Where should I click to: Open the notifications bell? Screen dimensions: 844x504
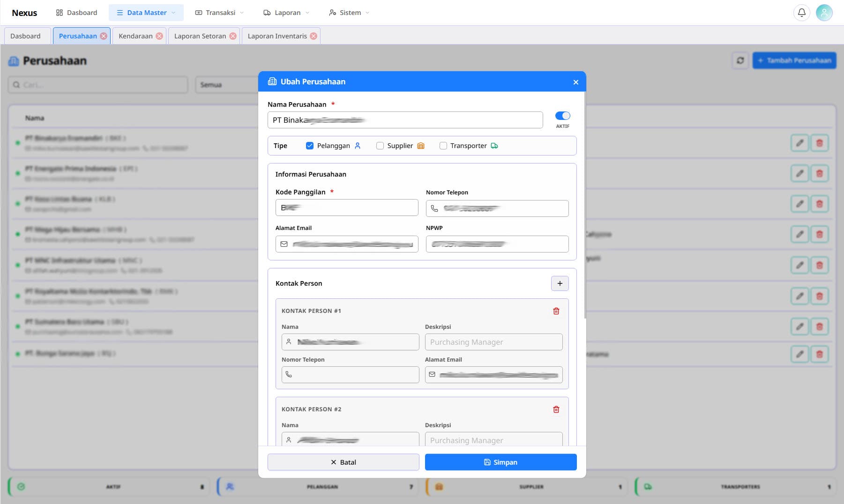[x=802, y=13]
